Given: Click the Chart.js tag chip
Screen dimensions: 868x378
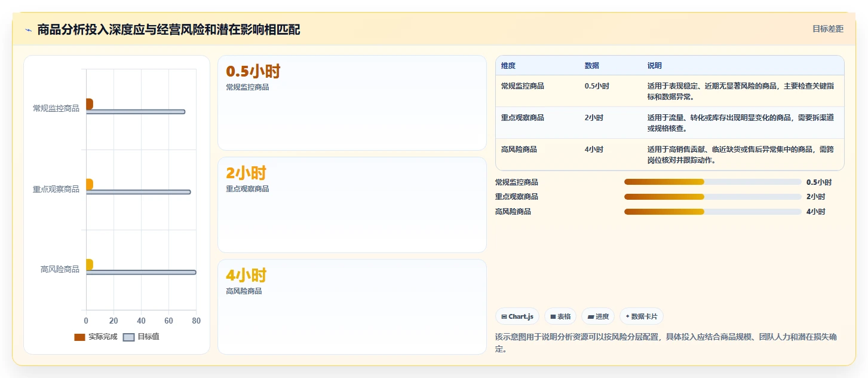Looking at the screenshot, I should pyautogui.click(x=517, y=316).
